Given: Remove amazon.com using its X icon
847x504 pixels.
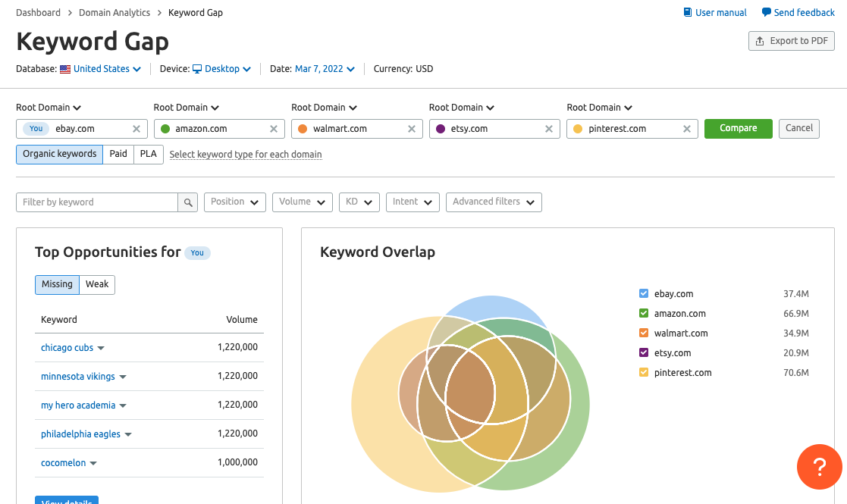Looking at the screenshot, I should (x=274, y=129).
